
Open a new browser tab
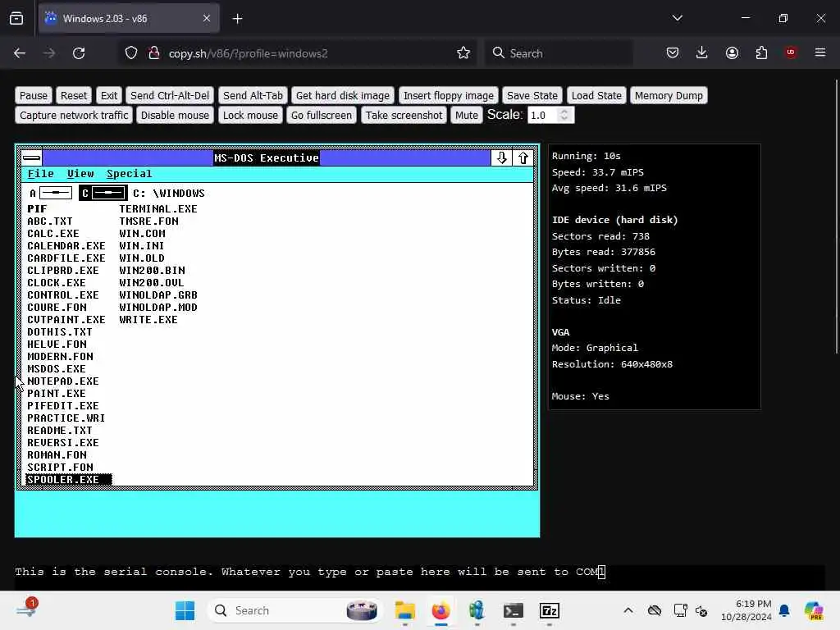coord(237,19)
